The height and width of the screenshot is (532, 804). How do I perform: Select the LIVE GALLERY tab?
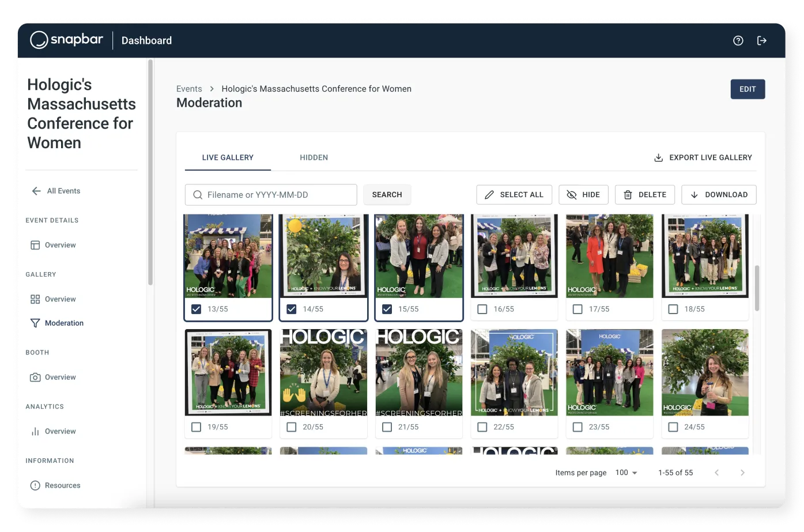[228, 157]
